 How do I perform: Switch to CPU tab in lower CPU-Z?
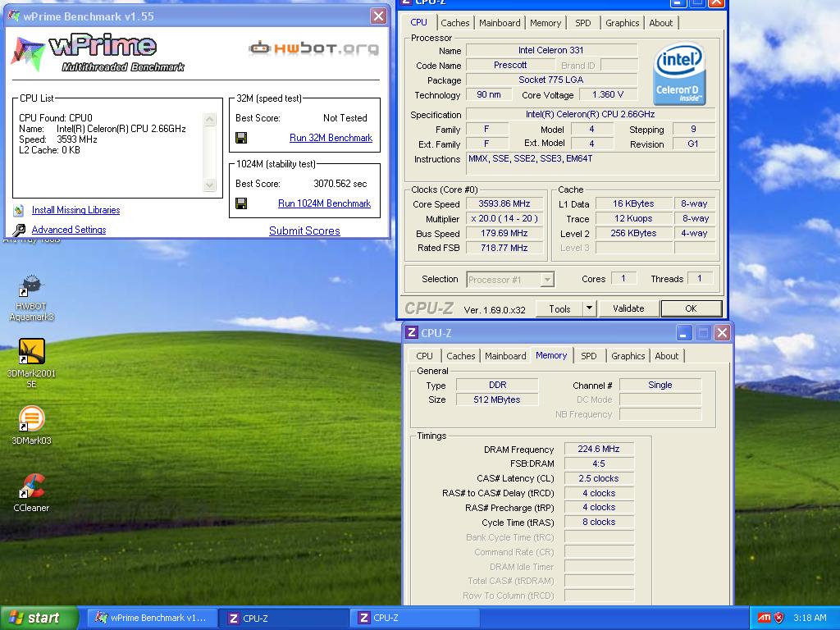point(424,356)
